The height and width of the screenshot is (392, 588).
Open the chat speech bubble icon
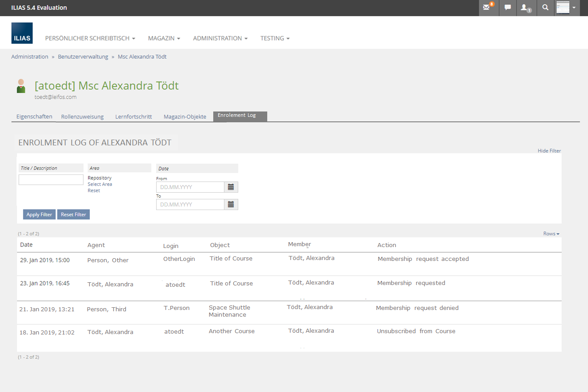[x=507, y=8]
